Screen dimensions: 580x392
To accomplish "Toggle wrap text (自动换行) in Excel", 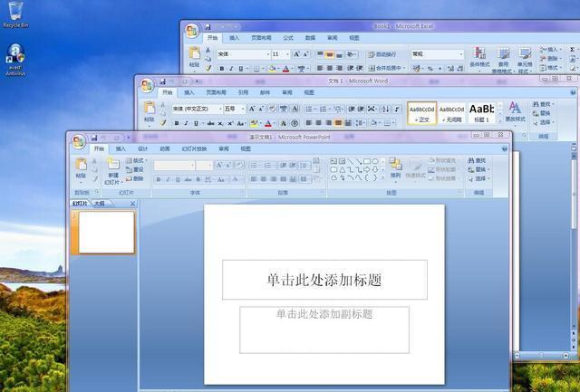I will pos(382,54).
